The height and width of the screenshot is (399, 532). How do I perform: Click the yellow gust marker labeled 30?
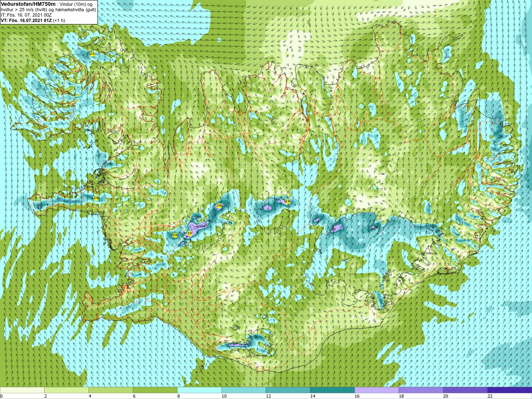click(x=190, y=234)
